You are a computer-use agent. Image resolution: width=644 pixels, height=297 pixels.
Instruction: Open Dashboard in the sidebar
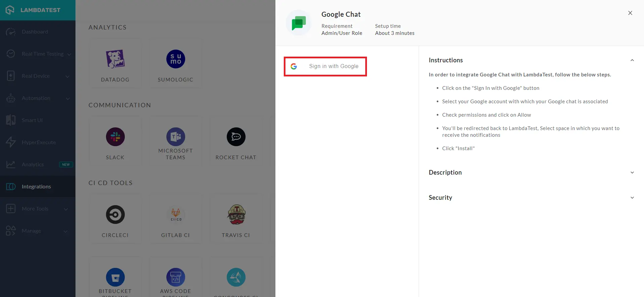[35, 32]
